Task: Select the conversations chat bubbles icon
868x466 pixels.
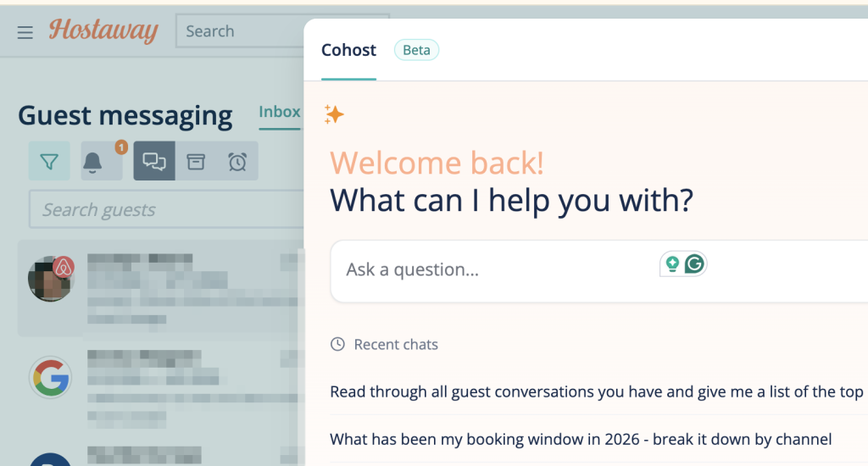Action: click(154, 161)
